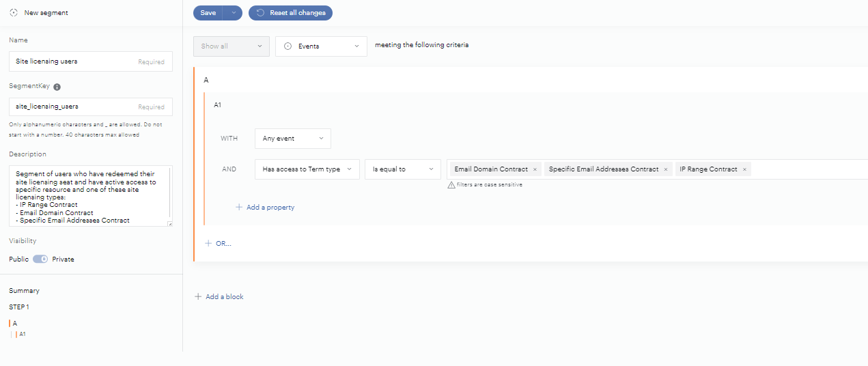The height and width of the screenshot is (366, 868).
Task: Expand the Events type dropdown
Action: point(321,46)
